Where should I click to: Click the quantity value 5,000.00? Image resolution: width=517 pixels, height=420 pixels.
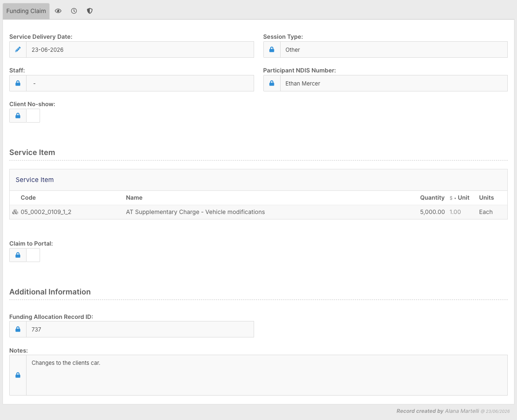[432, 212]
